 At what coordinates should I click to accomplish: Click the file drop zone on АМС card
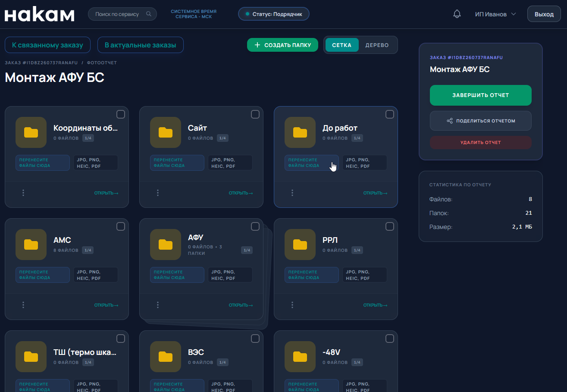pyautogui.click(x=43, y=275)
